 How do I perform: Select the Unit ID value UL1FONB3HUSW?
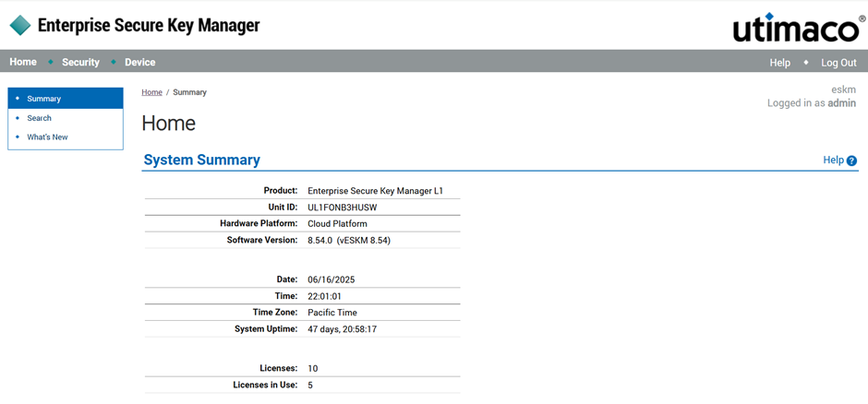click(343, 208)
